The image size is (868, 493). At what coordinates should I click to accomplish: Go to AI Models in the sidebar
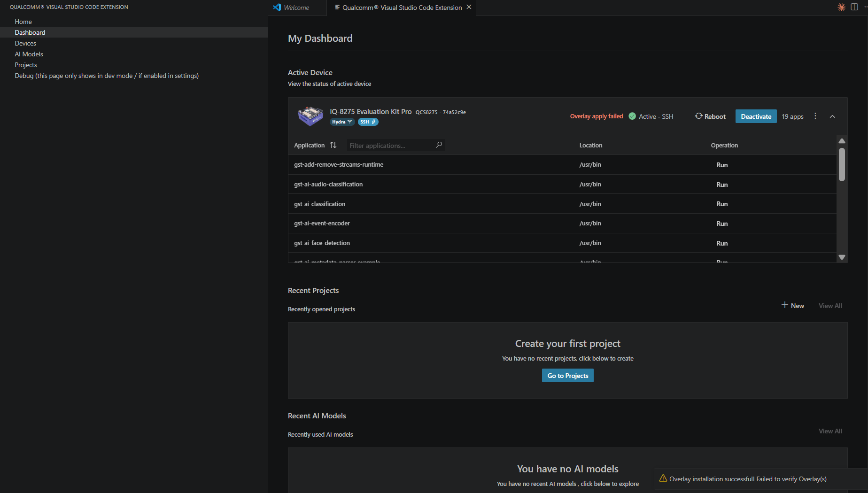(x=29, y=54)
